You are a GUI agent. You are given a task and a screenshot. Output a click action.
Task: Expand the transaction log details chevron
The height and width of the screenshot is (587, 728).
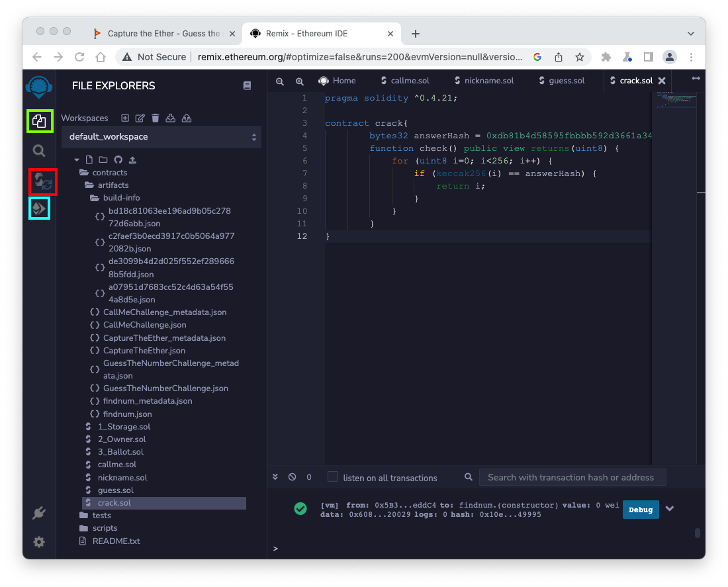670,509
